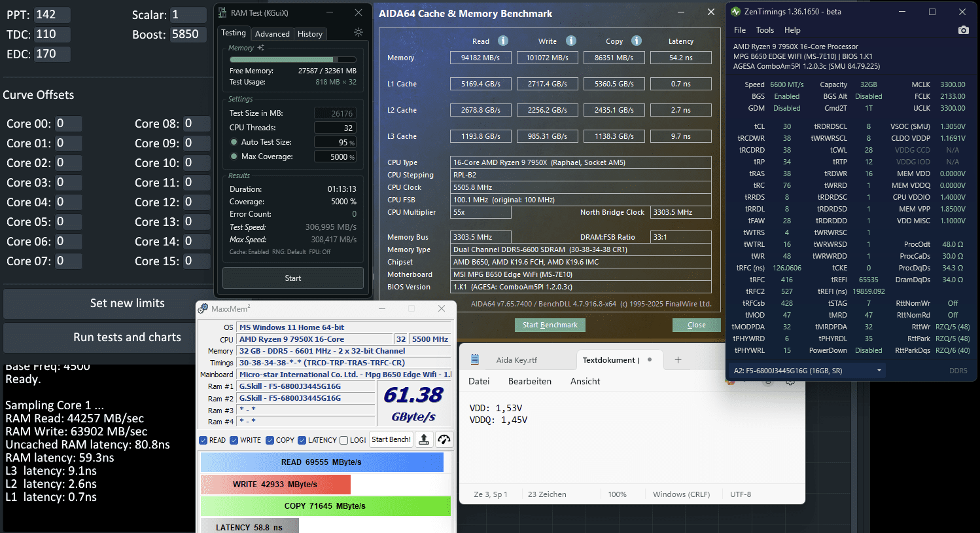Minimize the MaxxMem window
The image size is (980, 533).
[x=381, y=308]
